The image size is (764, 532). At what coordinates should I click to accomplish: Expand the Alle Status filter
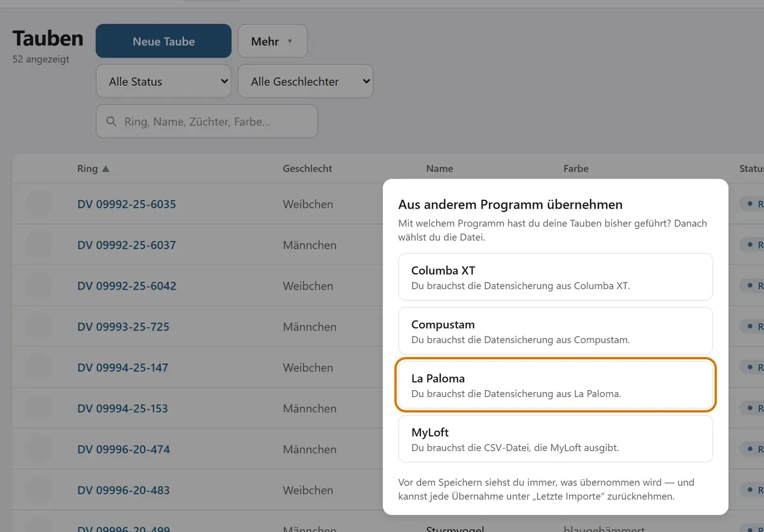(164, 81)
